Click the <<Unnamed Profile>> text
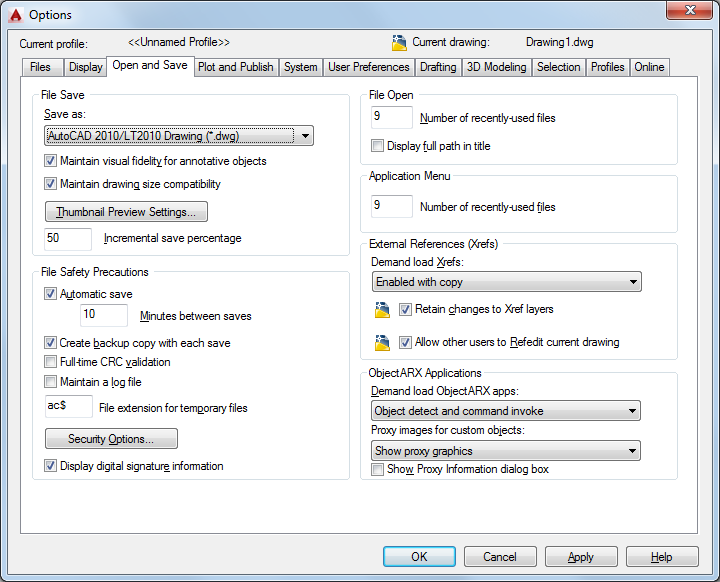 click(x=179, y=42)
